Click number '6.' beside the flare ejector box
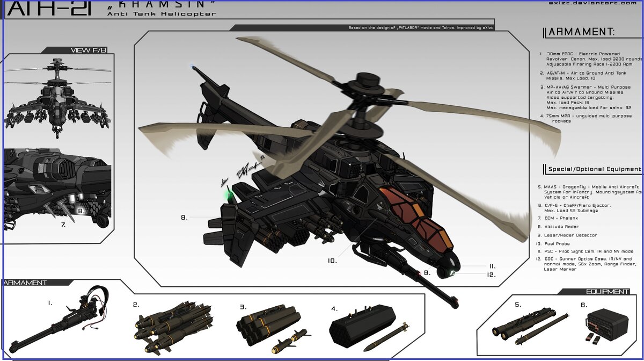 (584, 305)
